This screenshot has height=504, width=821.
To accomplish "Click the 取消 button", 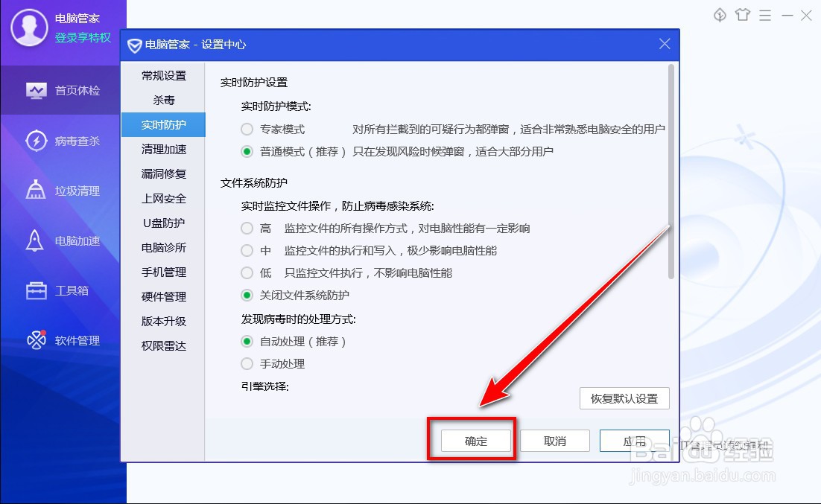I will click(554, 441).
